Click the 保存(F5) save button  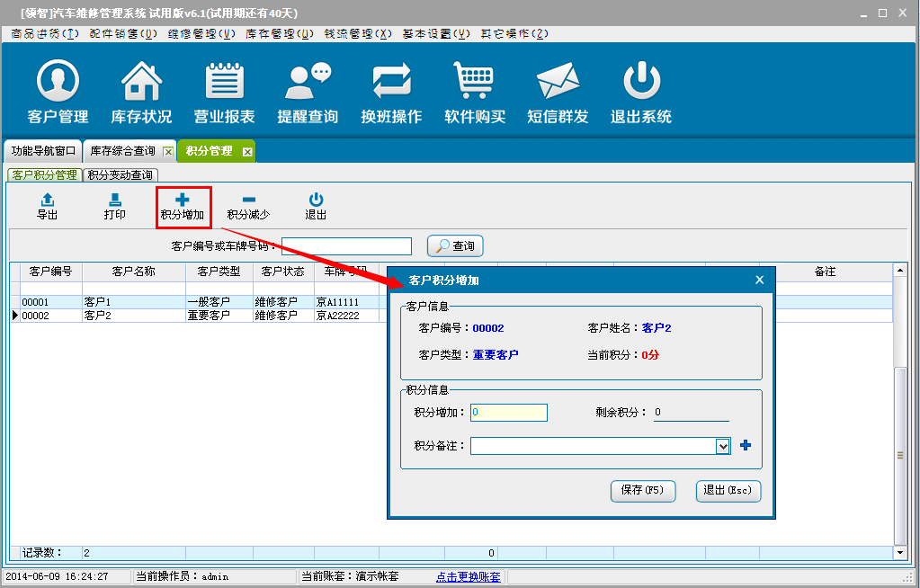pos(642,491)
